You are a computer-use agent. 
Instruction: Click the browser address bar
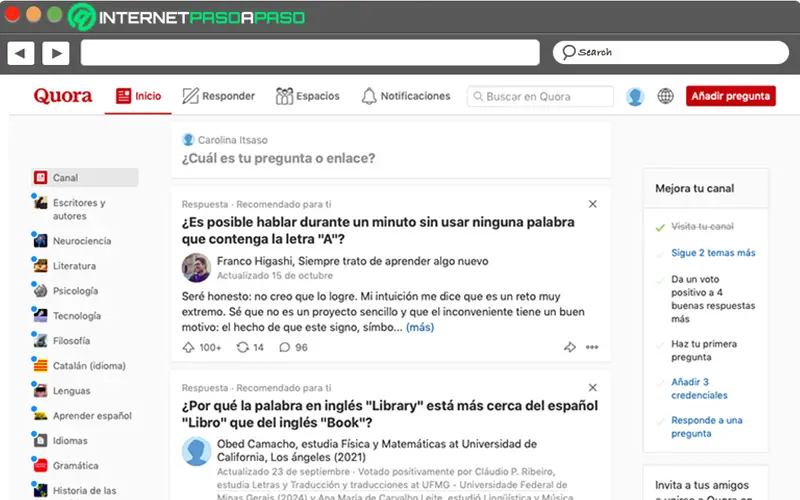[310, 53]
